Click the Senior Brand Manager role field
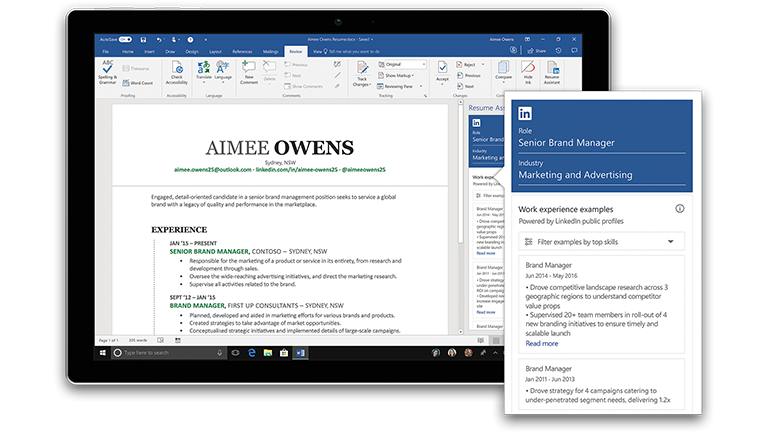The height and width of the screenshot is (432, 768). point(601,143)
